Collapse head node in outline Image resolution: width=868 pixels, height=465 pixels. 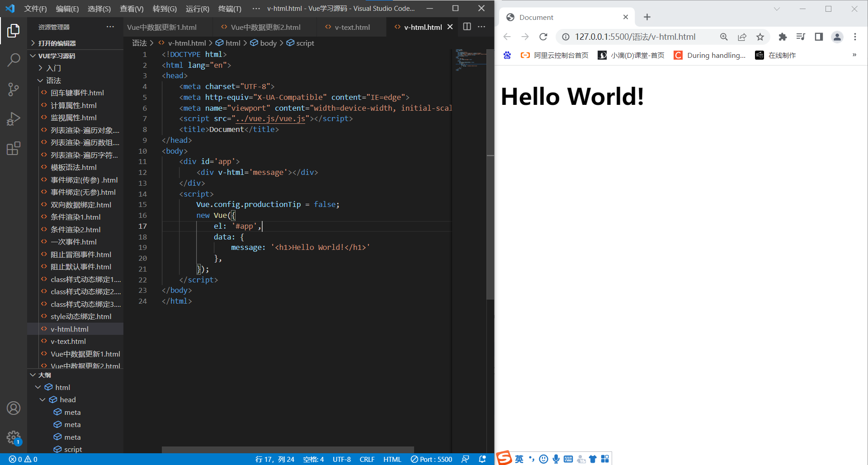(x=42, y=399)
